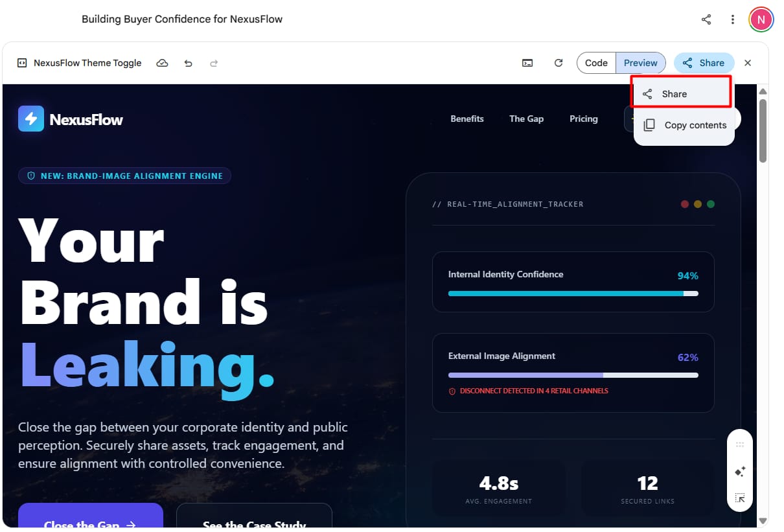Screen dimensions: 784x532
Task: Select "Share" from the open menu
Action: 674,94
